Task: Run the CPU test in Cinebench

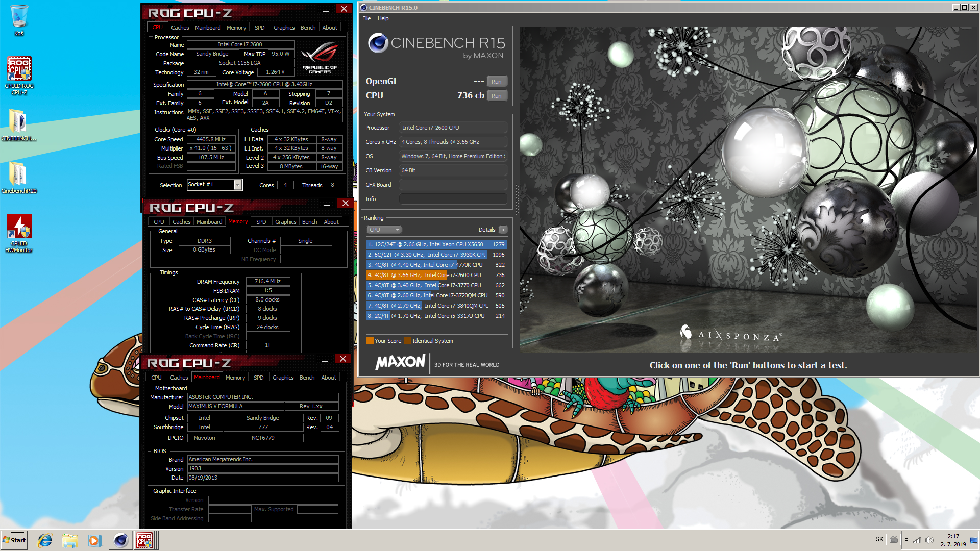Action: [497, 96]
